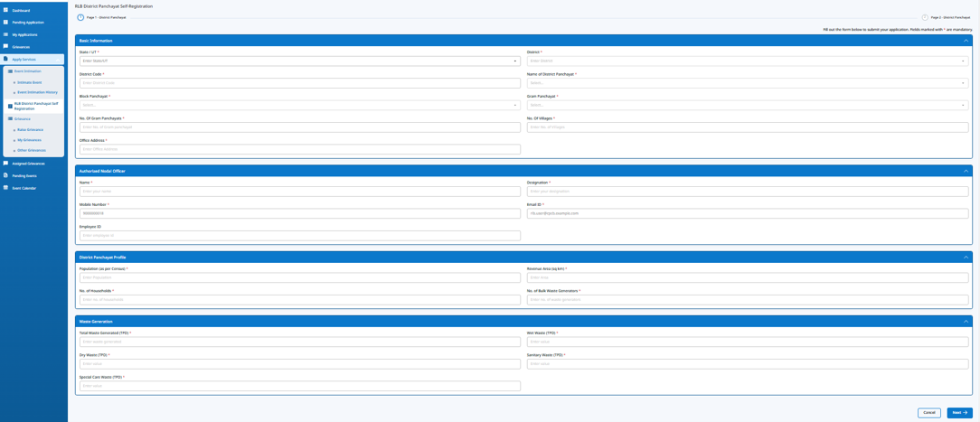This screenshot has width=980, height=422.
Task: Collapse the Authorized Nodal Officer section
Action: click(x=966, y=171)
